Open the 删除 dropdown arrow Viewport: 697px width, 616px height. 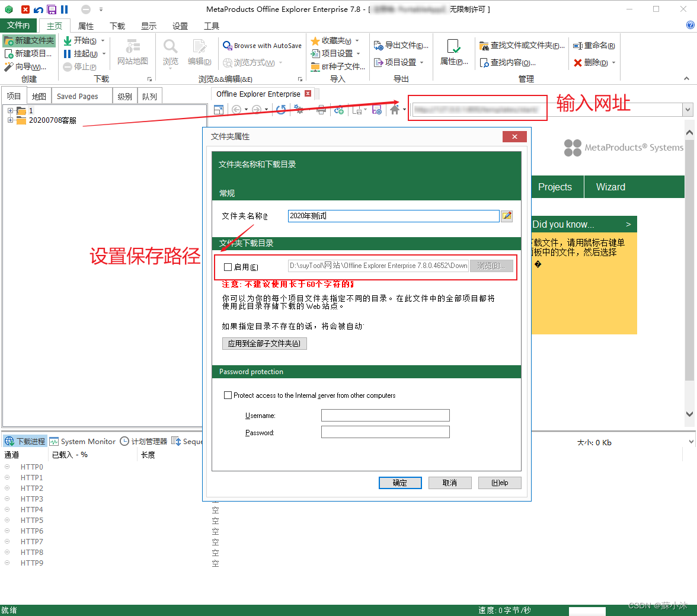(614, 63)
